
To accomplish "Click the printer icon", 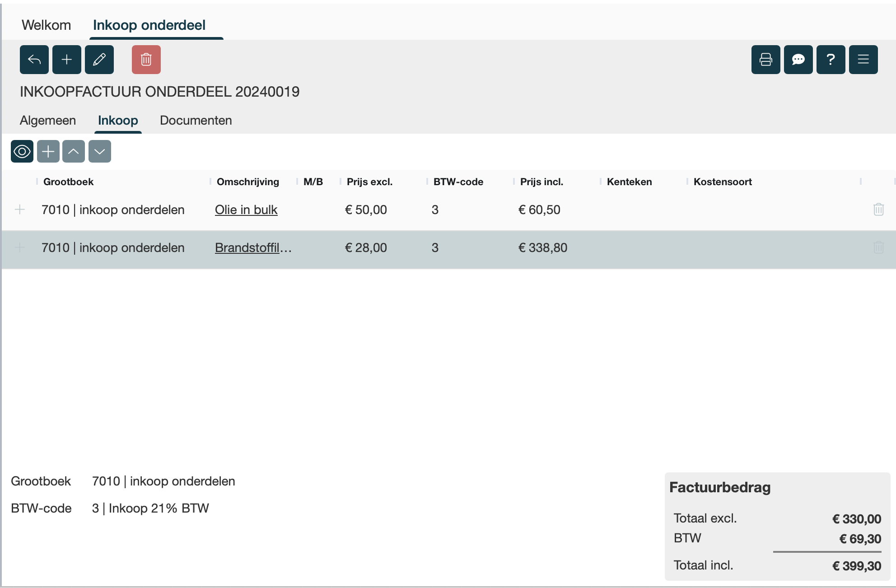I will pos(766,60).
